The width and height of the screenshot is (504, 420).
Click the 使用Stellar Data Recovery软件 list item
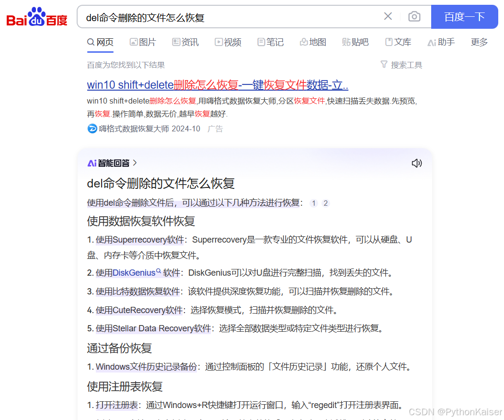(153, 328)
